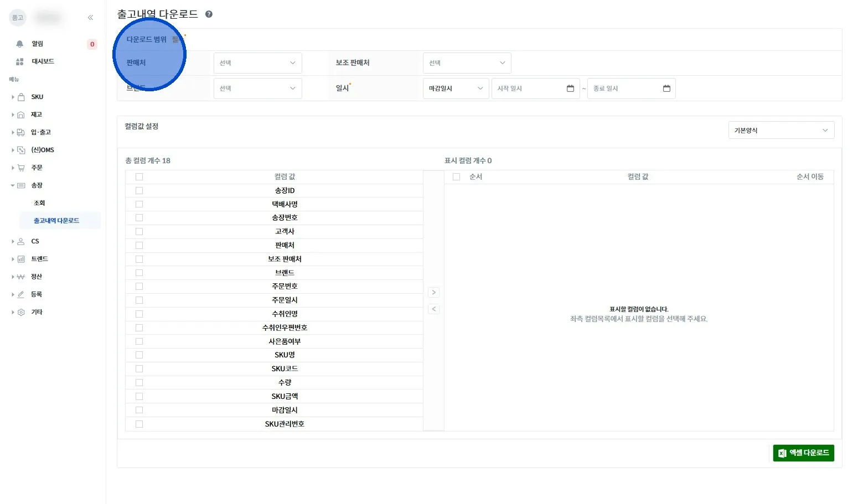853x504 pixels.
Task: Click the 시작 일시 input field
Action: click(536, 89)
